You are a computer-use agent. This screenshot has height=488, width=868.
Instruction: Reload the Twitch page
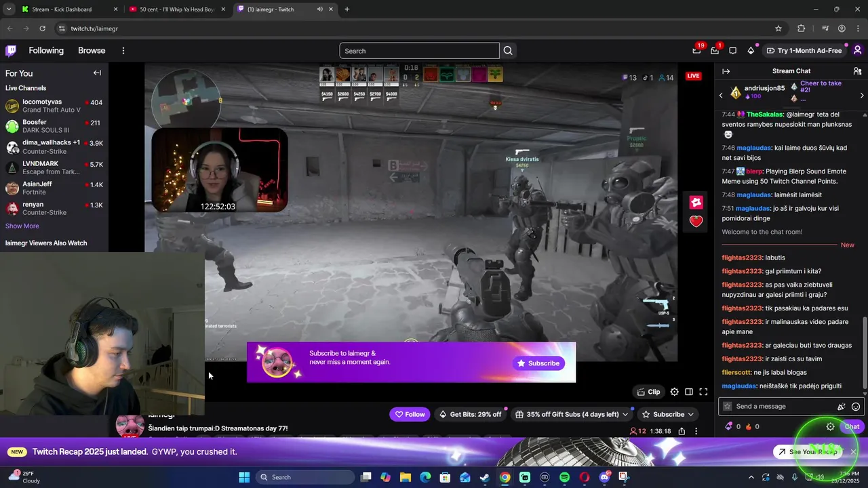[42, 28]
